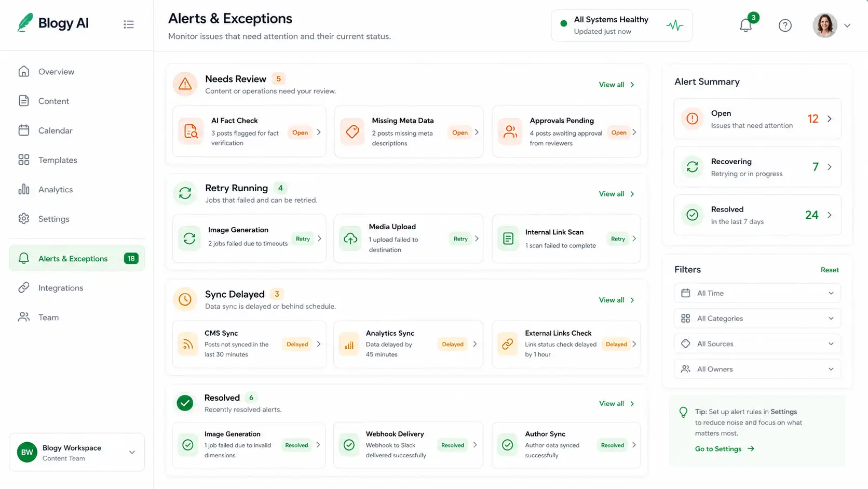Viewport: 868px width, 489px height.
Task: Open the help question mark icon
Action: tap(785, 25)
